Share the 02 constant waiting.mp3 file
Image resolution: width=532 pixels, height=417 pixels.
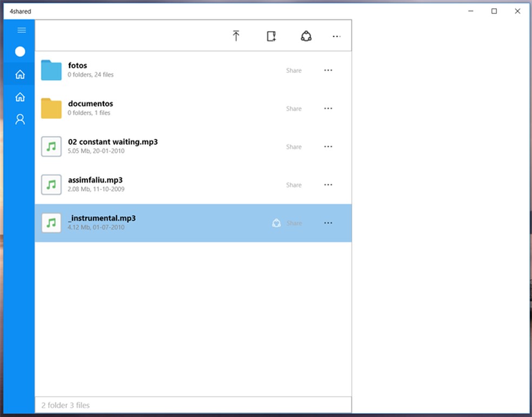[294, 147]
